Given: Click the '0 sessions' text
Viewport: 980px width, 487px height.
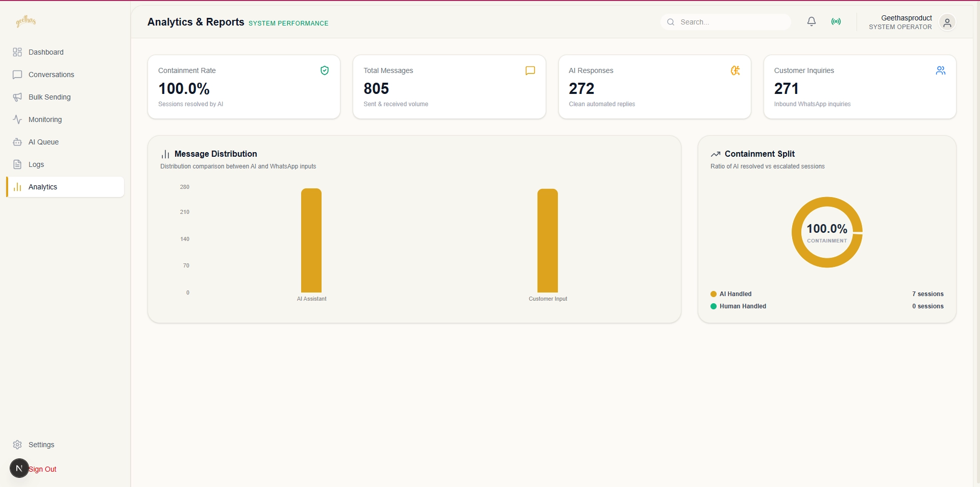Looking at the screenshot, I should click(x=928, y=306).
